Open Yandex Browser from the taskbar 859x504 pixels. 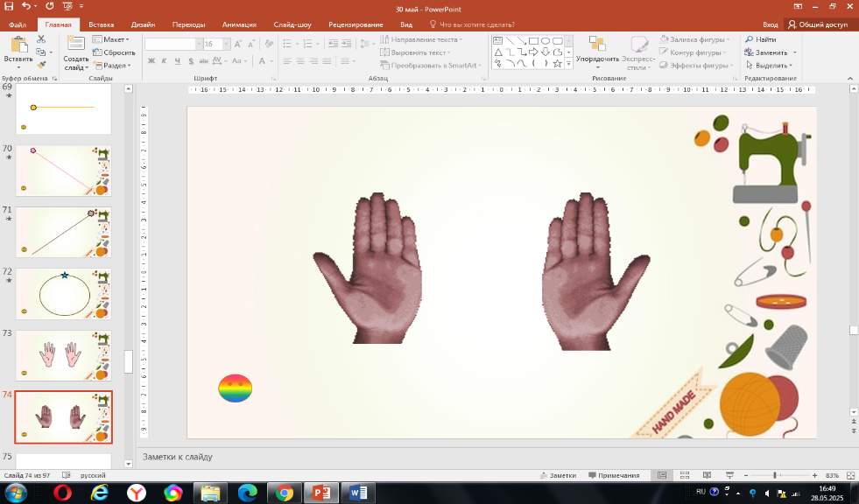pyautogui.click(x=136, y=493)
